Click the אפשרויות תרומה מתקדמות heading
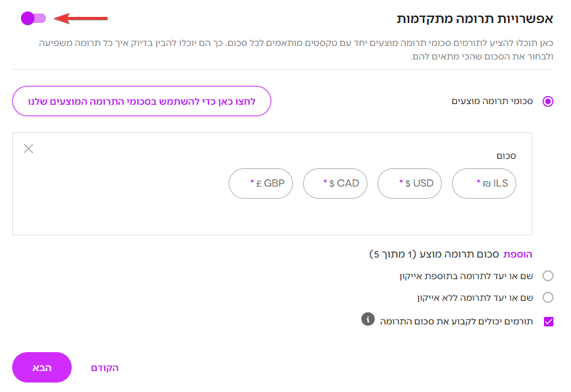Viewport: 571px width, 392px height. [x=475, y=18]
